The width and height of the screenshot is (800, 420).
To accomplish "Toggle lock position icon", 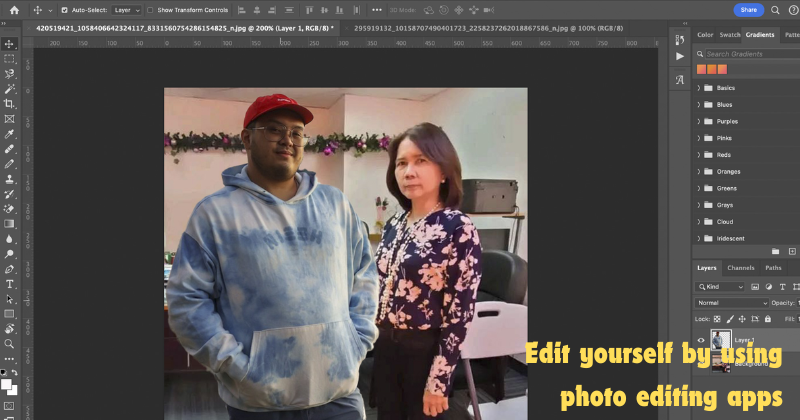I will (742, 319).
